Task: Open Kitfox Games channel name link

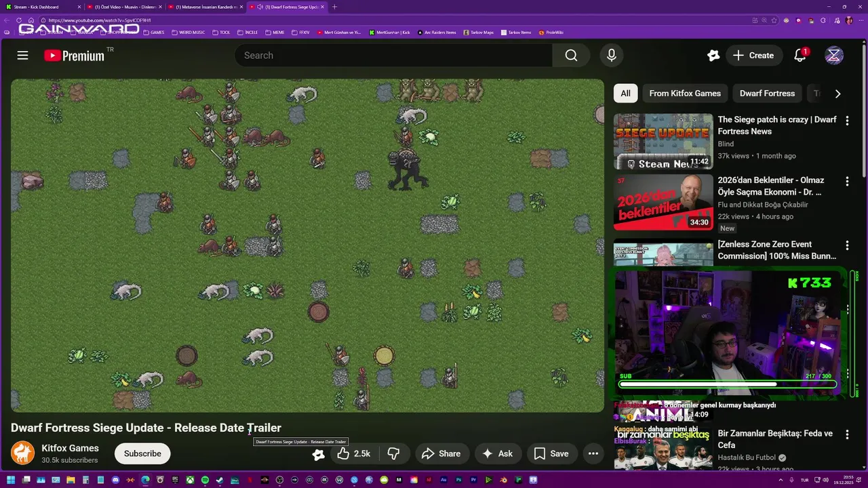Action: (70, 448)
